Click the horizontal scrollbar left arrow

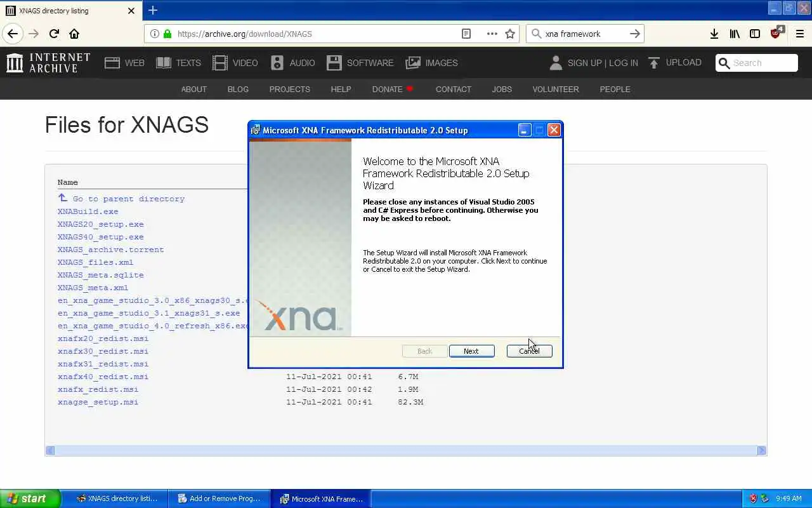[x=51, y=450]
